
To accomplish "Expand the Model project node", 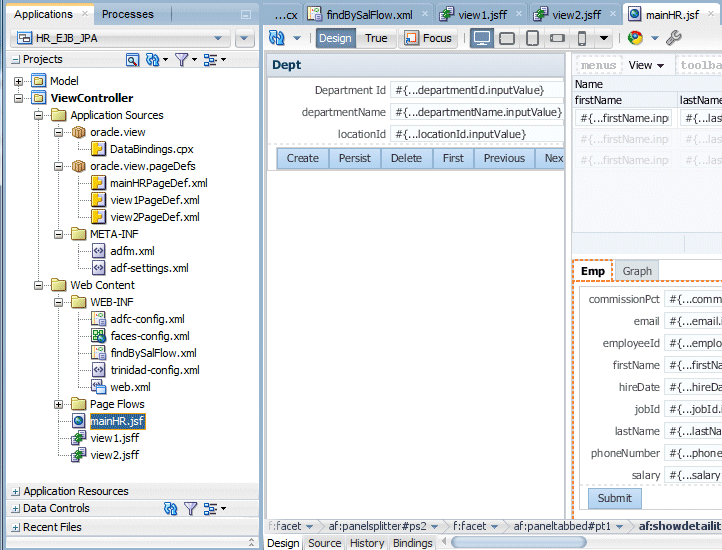I will 18,82.
